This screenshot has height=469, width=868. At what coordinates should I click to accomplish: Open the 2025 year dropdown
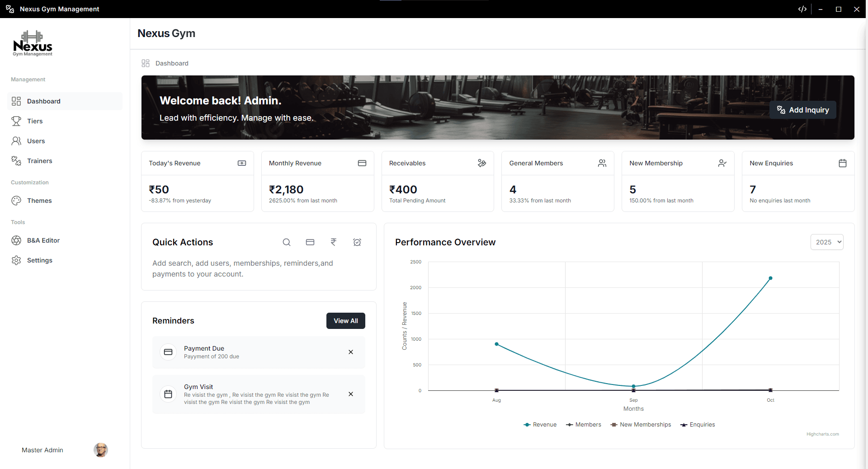click(827, 242)
